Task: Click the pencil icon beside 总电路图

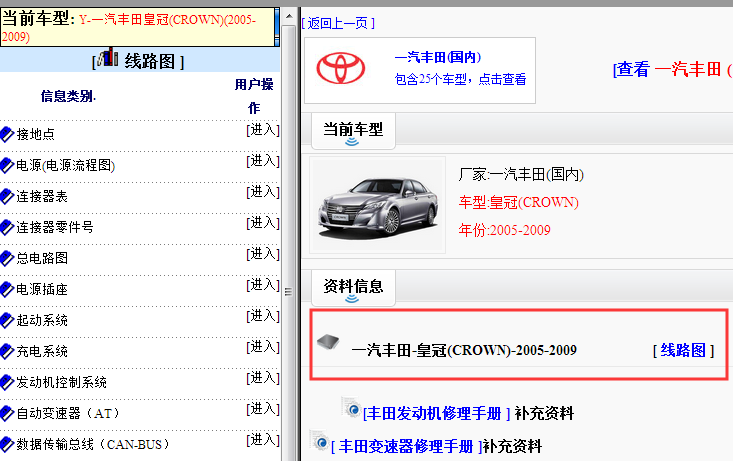Action: point(7,258)
